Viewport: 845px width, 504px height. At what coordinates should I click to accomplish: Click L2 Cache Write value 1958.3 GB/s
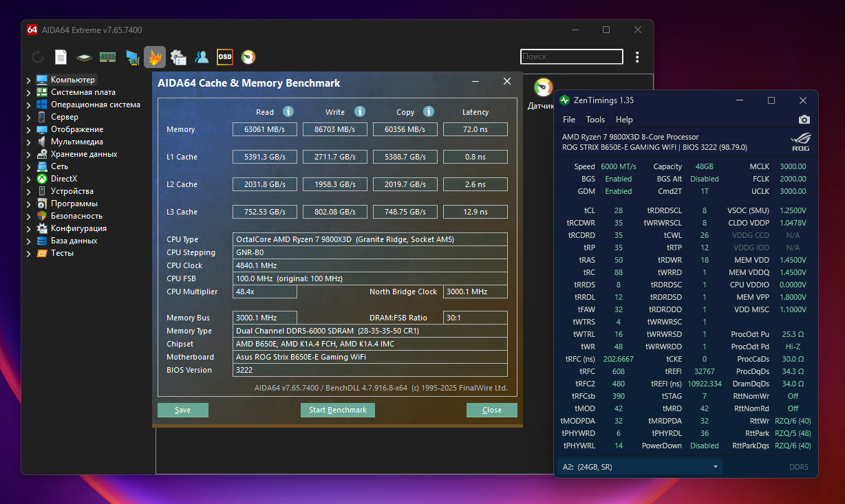coord(335,184)
